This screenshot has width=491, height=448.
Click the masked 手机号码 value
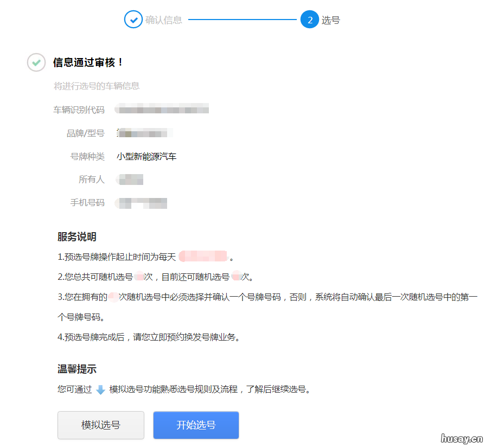pos(141,203)
